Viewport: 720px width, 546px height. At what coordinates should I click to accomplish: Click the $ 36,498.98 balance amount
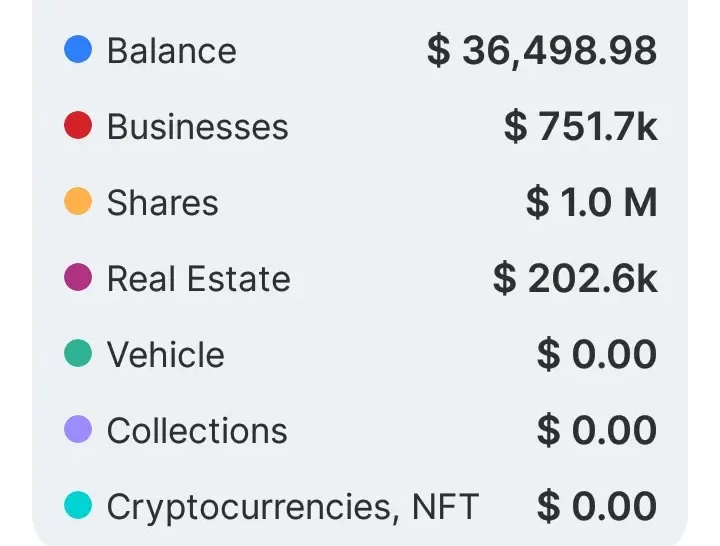click(x=542, y=50)
